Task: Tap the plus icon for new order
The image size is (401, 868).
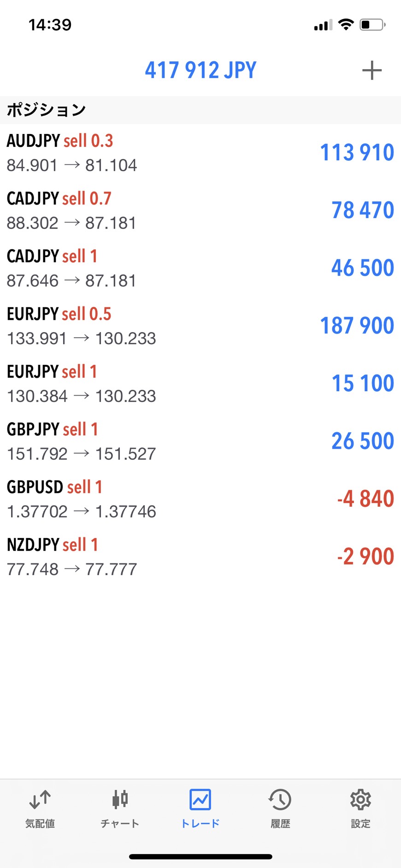Action: tap(372, 70)
